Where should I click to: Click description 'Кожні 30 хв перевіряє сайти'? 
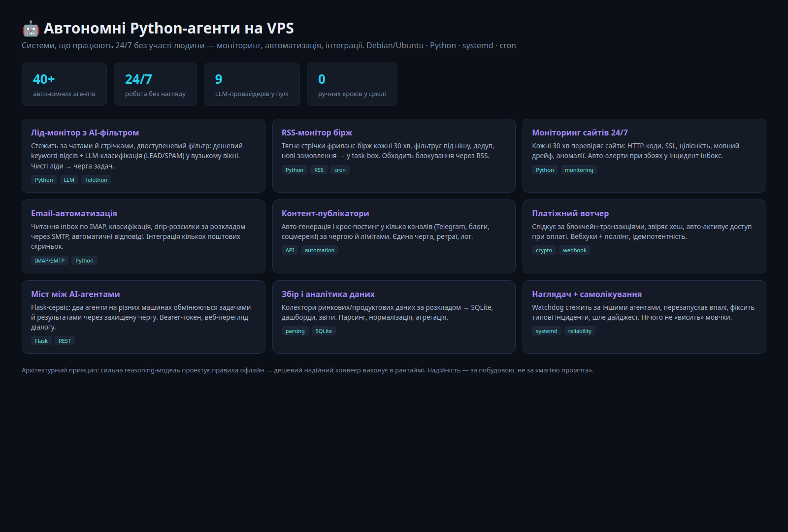pos(635,151)
